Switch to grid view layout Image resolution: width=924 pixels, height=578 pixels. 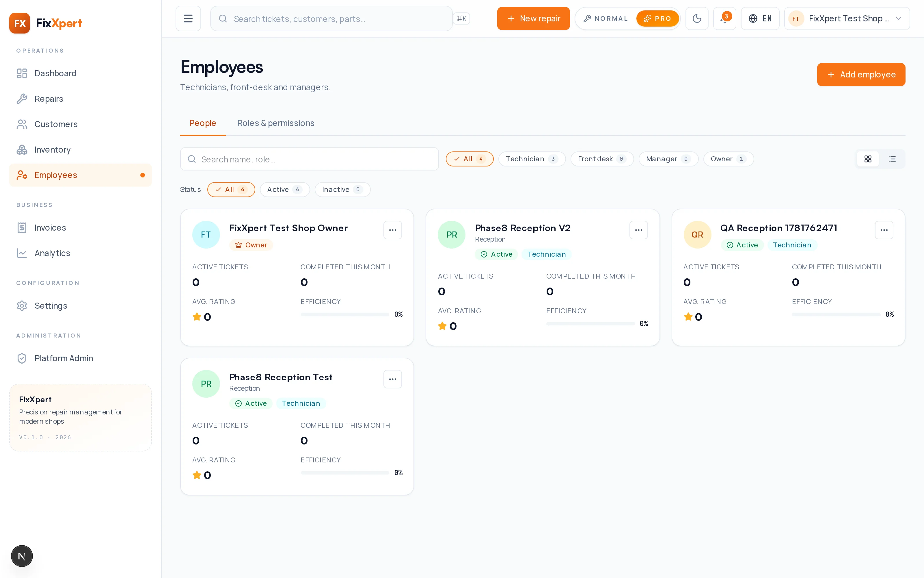click(868, 159)
